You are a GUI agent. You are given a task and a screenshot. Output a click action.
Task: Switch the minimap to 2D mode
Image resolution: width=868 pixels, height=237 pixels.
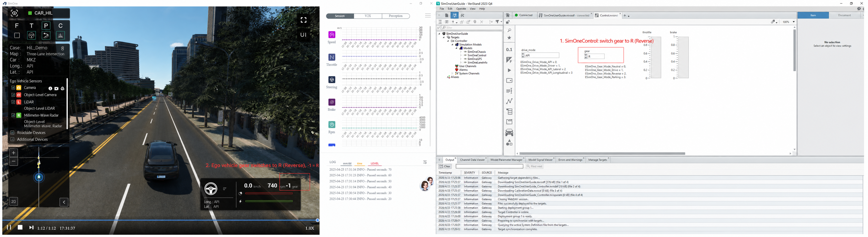coord(13,202)
